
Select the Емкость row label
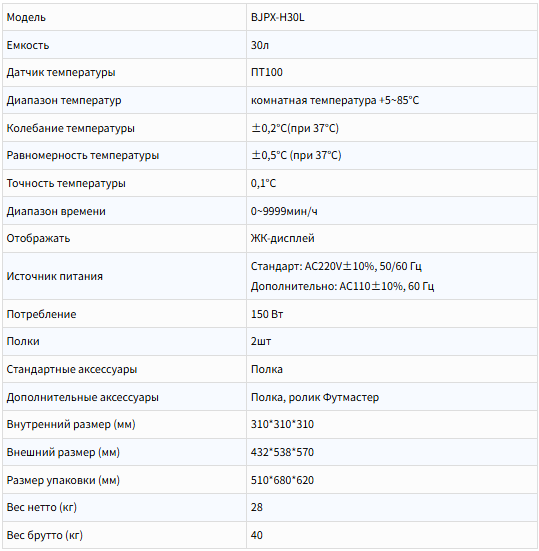(x=28, y=45)
